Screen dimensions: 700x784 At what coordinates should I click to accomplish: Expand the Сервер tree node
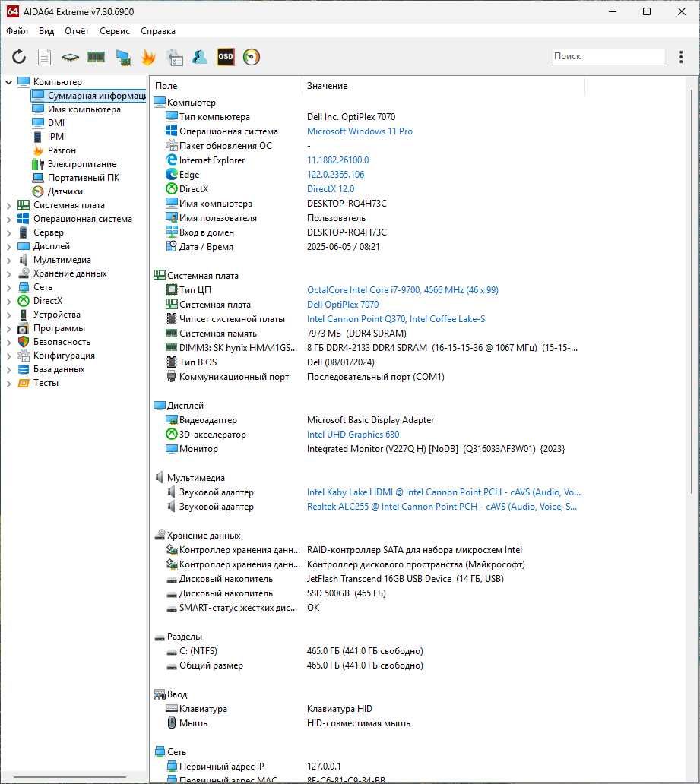pyautogui.click(x=8, y=232)
